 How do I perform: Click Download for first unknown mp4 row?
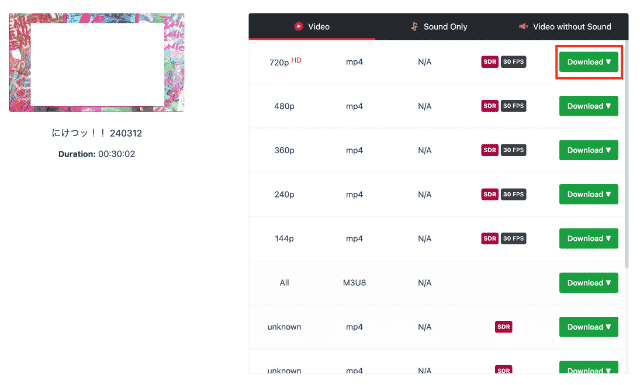click(x=589, y=327)
